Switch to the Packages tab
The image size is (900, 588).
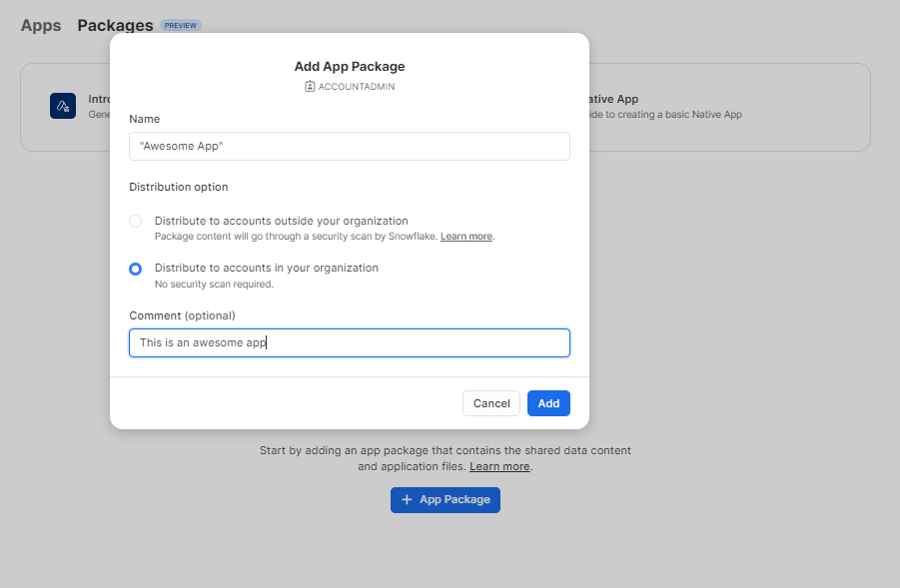pyautogui.click(x=114, y=25)
